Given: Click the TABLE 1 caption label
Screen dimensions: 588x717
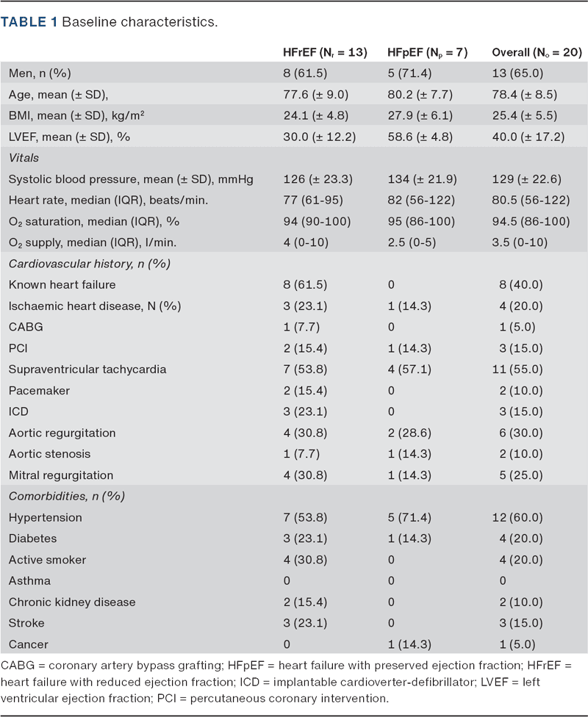Looking at the screenshot, I should [30, 22].
